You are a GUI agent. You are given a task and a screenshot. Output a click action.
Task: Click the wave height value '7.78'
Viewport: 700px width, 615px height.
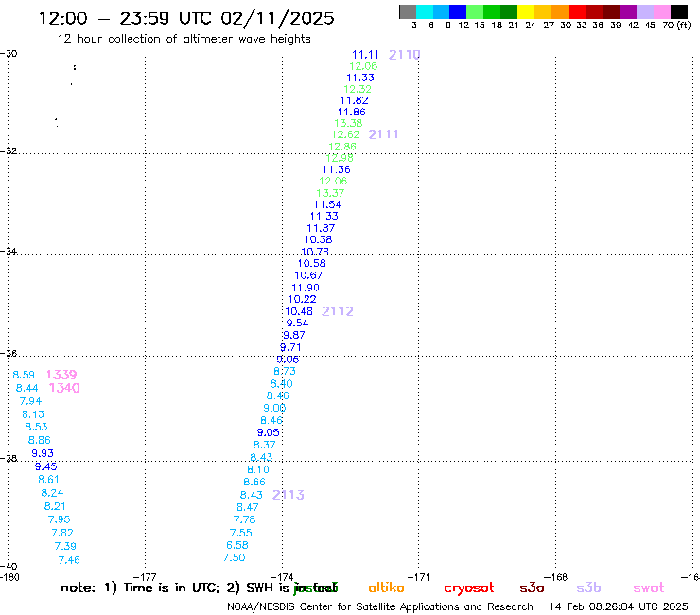tap(245, 519)
